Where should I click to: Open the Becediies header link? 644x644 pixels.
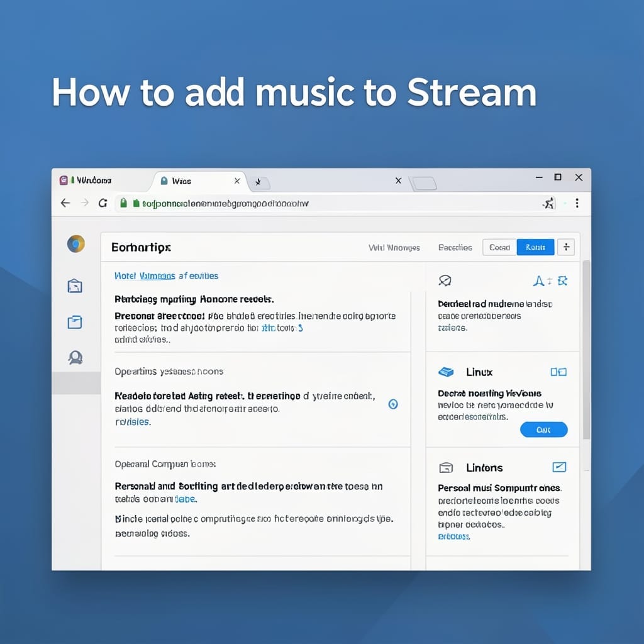click(455, 248)
